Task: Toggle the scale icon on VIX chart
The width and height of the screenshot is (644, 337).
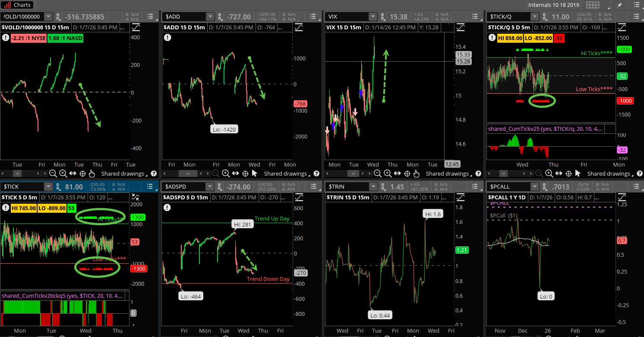Action: pos(461,27)
